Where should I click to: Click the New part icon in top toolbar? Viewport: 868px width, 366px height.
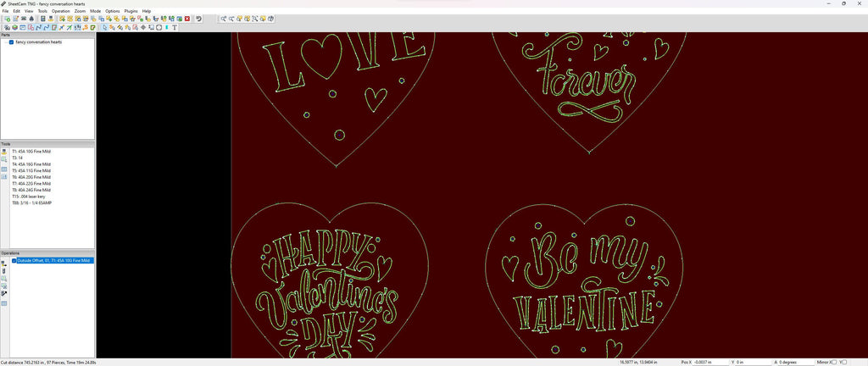pyautogui.click(x=7, y=19)
